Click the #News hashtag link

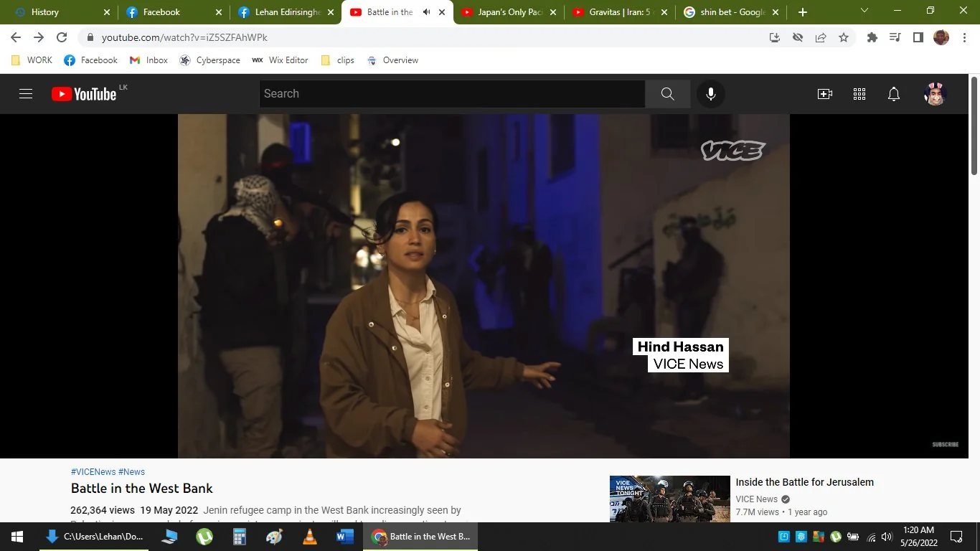(x=132, y=472)
